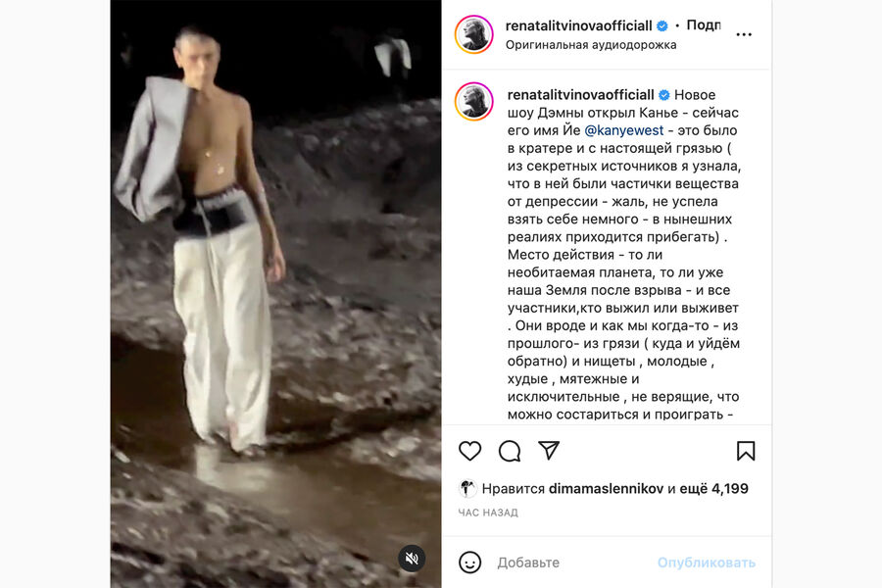Click the Опубликовать post button
The width and height of the screenshot is (882, 588).
coord(706,563)
